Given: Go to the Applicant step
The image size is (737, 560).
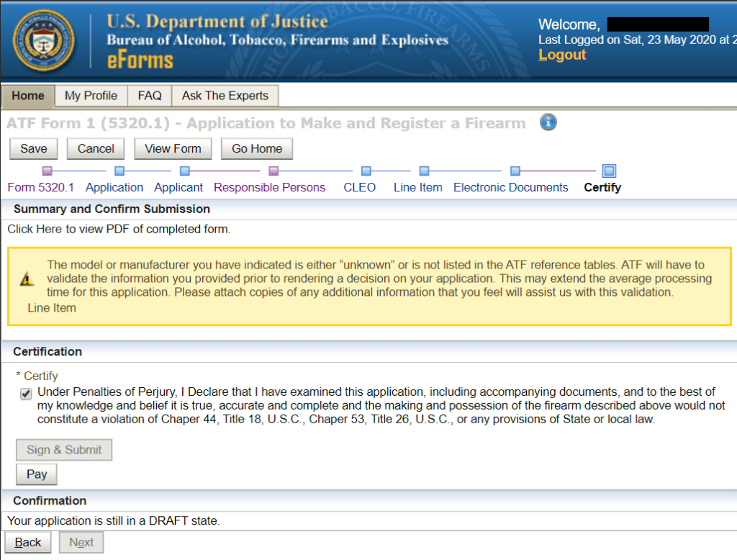Looking at the screenshot, I should (x=178, y=188).
